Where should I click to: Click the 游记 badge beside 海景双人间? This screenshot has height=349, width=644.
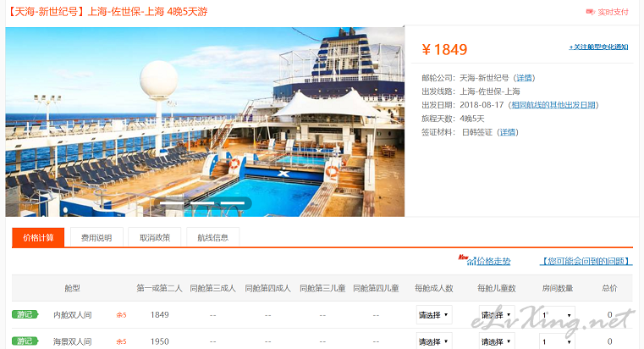[x=25, y=341]
